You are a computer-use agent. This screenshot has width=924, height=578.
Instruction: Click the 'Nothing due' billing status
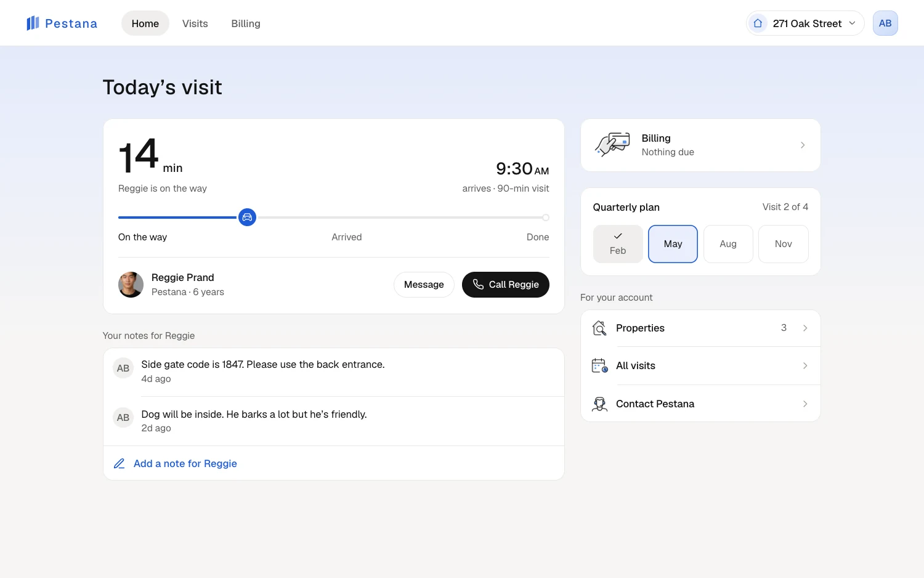[668, 152]
